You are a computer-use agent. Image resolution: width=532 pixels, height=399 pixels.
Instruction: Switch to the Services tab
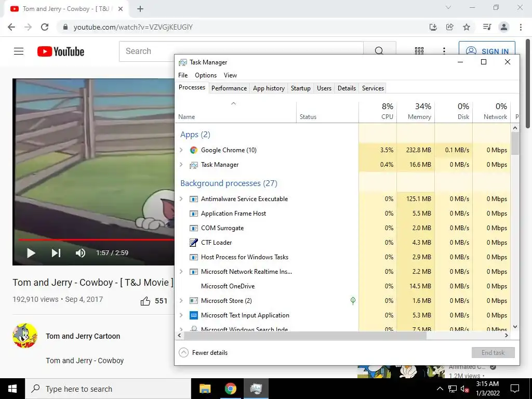(x=373, y=88)
